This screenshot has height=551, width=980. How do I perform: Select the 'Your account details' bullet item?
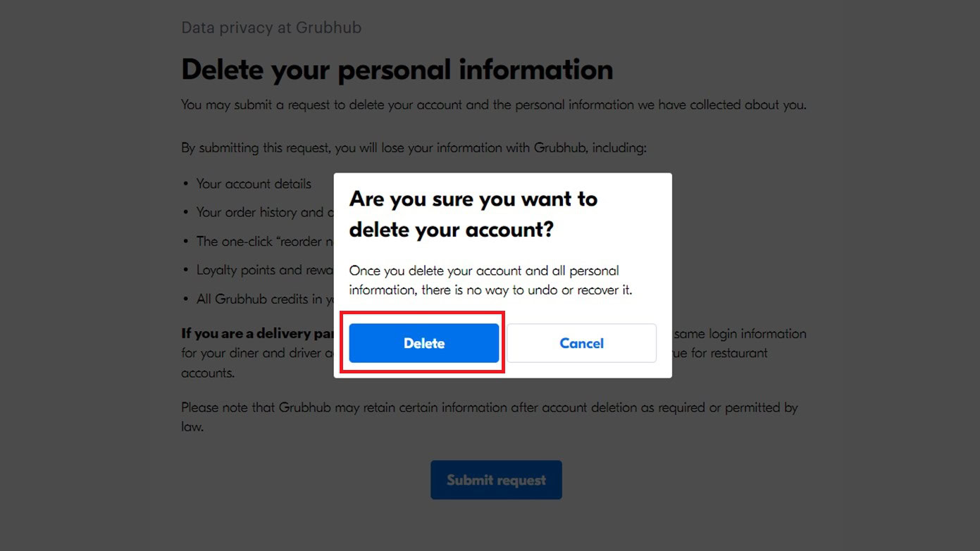pos(254,184)
